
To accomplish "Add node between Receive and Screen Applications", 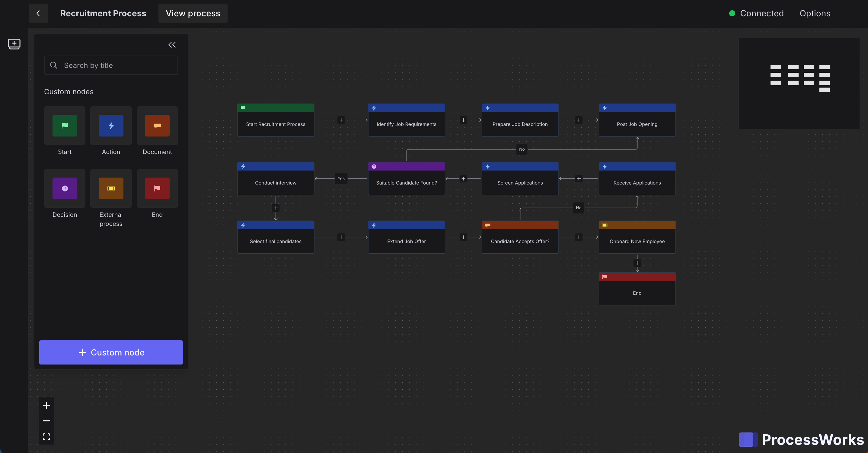I will [x=579, y=179].
